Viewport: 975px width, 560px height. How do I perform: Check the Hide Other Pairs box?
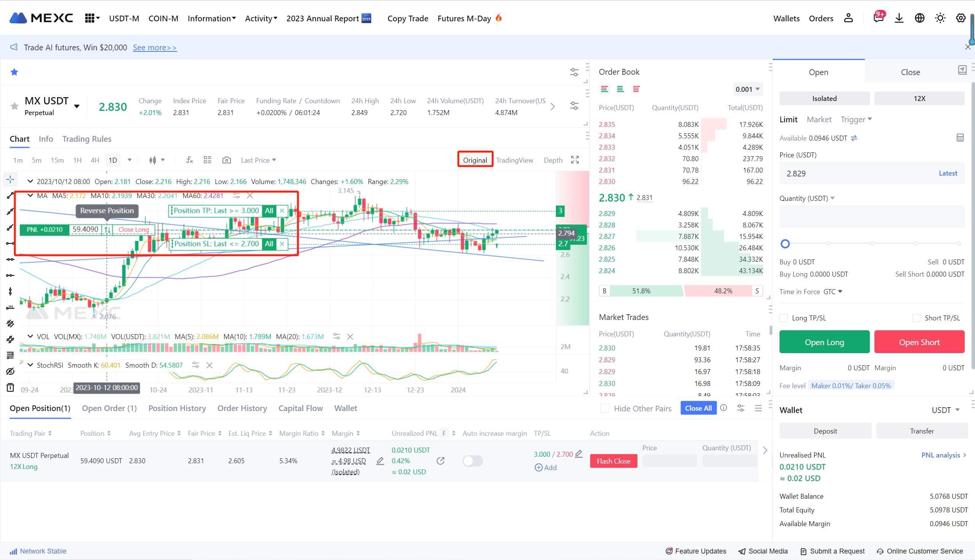(x=605, y=408)
